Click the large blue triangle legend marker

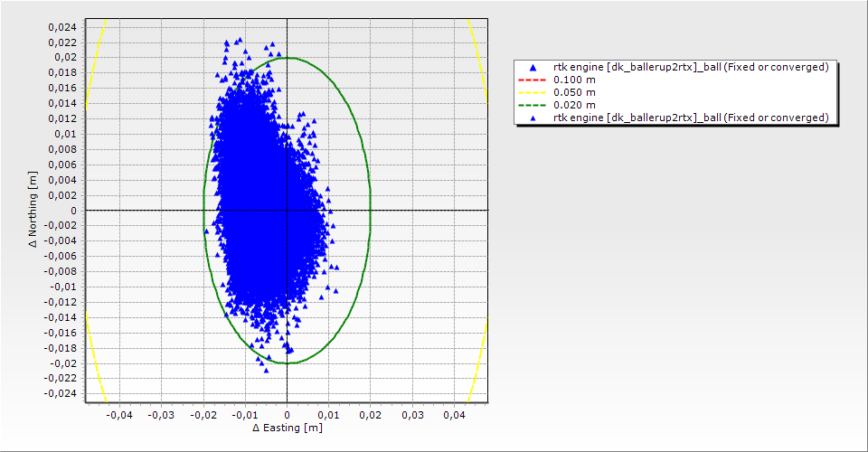tap(533, 68)
